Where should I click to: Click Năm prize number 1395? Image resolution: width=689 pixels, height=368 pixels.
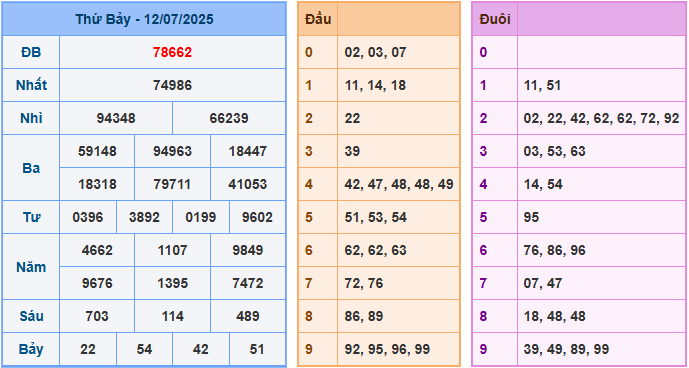point(172,283)
